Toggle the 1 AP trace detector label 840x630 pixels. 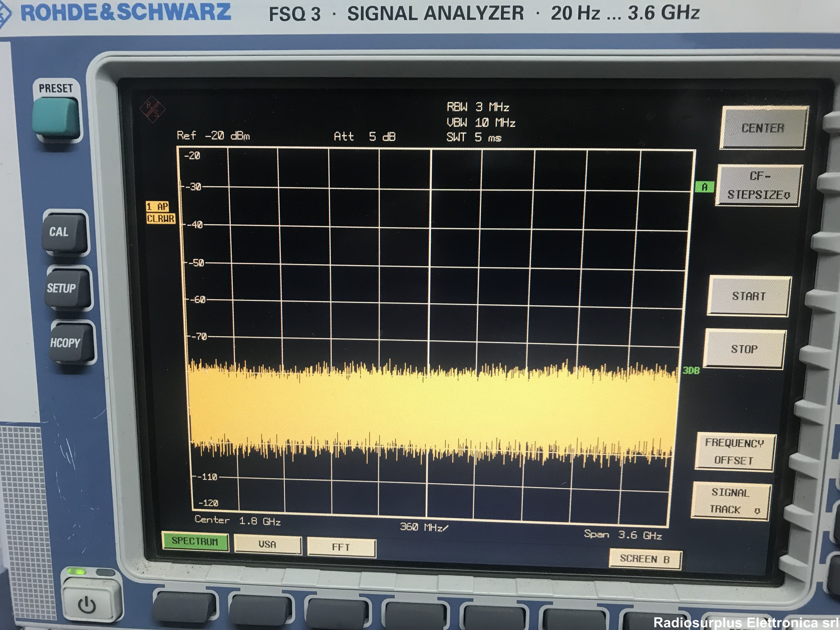[x=157, y=207]
